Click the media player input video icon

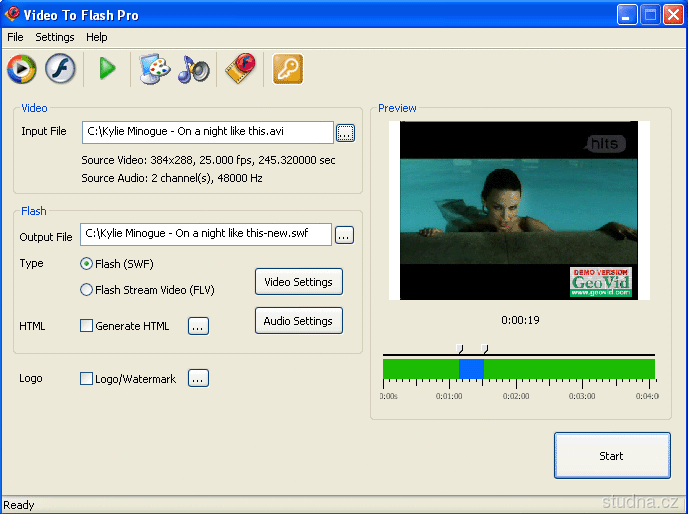point(21,69)
